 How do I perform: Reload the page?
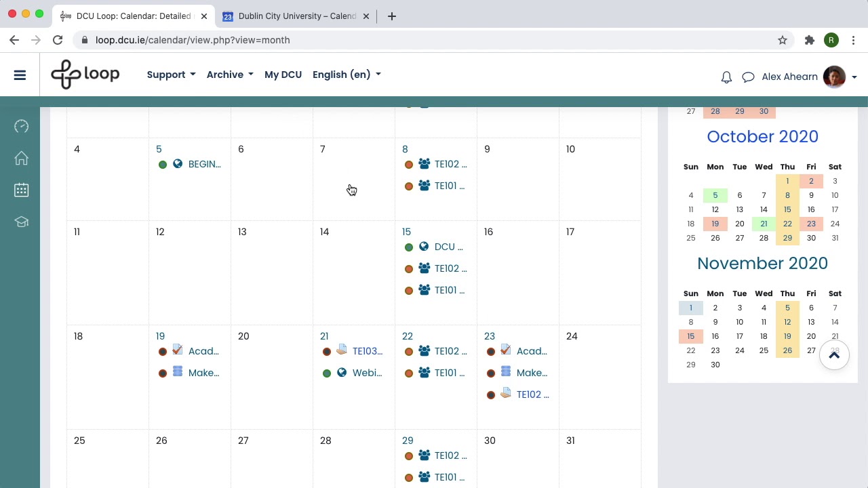58,40
